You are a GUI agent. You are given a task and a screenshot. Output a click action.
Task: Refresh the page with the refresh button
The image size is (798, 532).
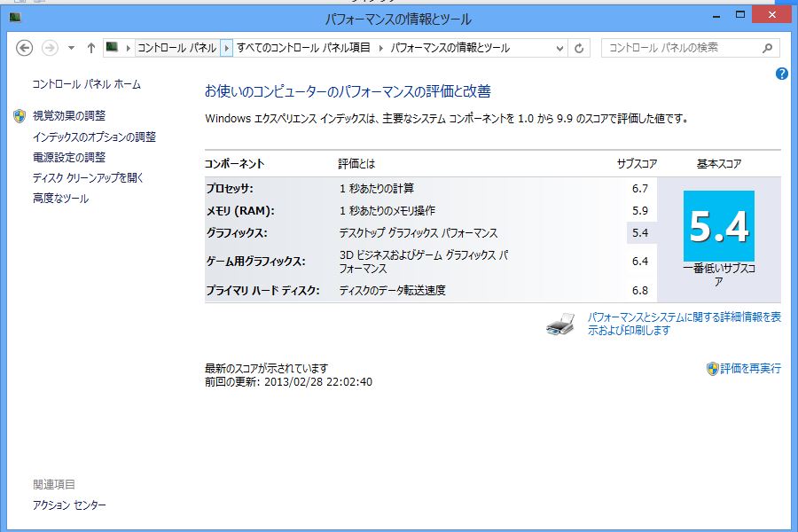579,49
